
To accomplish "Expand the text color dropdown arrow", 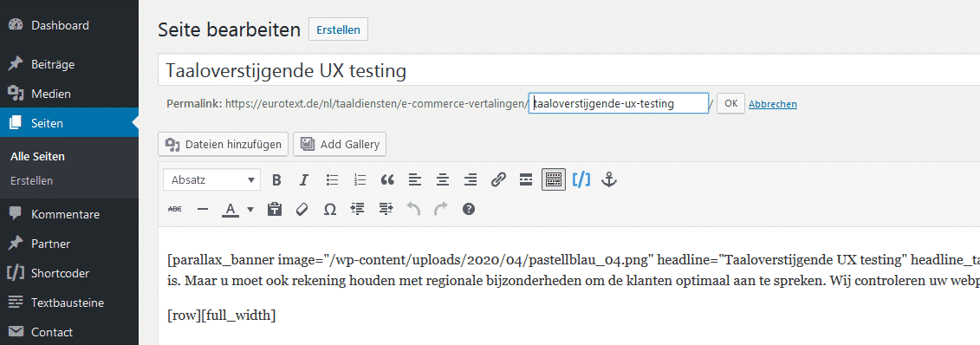I will 250,210.
